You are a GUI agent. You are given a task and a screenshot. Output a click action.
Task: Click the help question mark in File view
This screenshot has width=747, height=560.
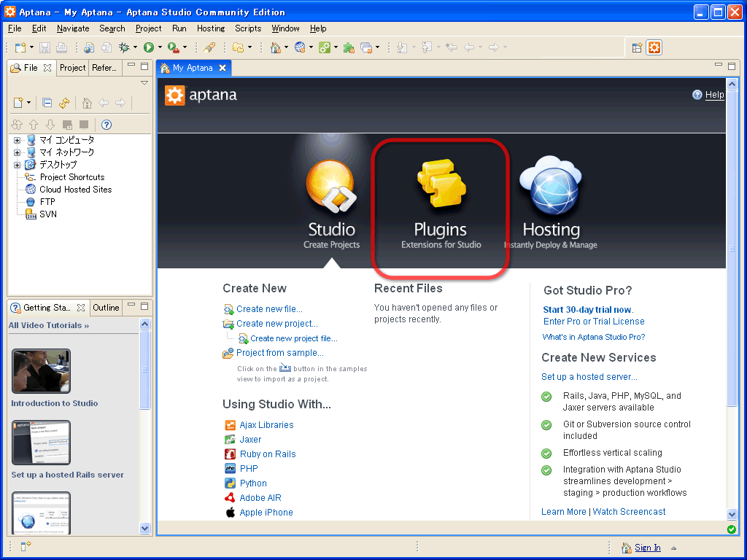coord(107,125)
